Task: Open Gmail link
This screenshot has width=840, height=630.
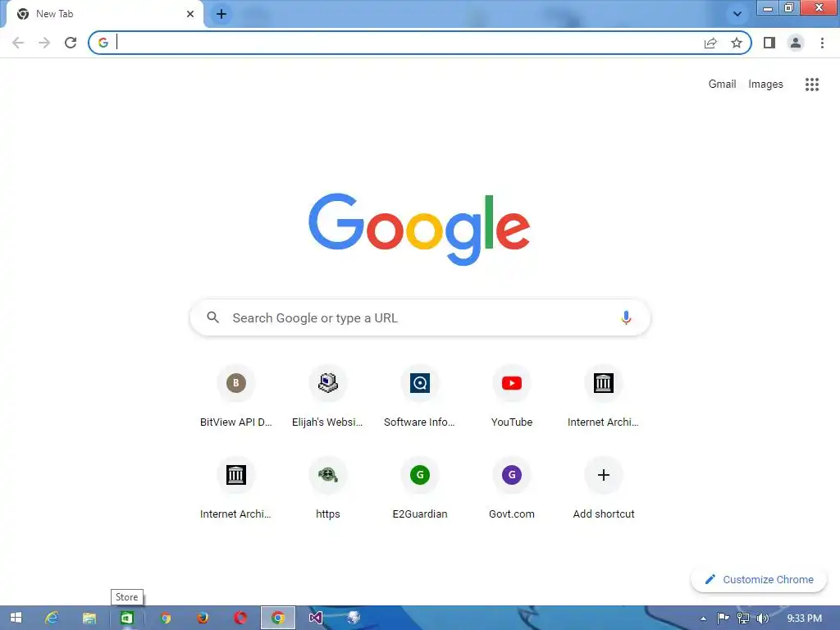Action: click(x=722, y=84)
